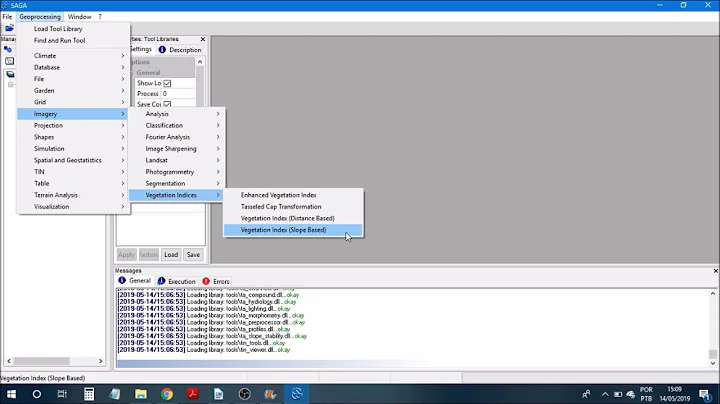Switch to the Execution messages tab
Screen dimensions: 720x404
[x=177, y=281]
